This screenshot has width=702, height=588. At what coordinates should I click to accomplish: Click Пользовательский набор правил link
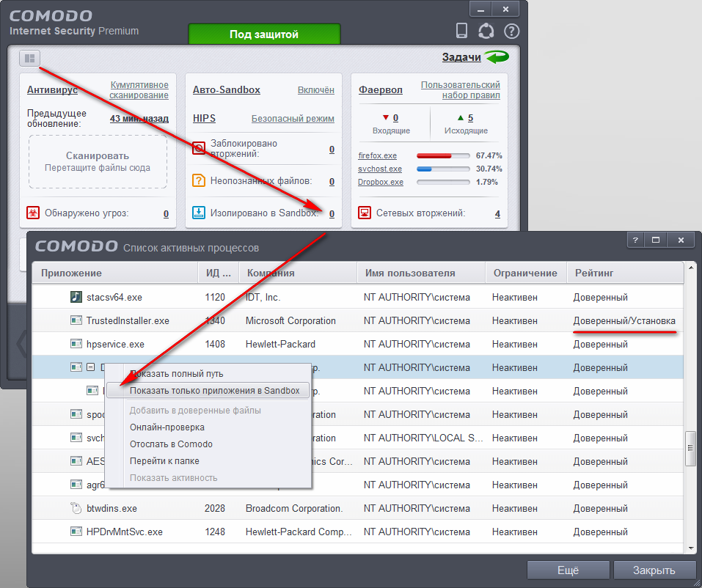click(x=461, y=90)
